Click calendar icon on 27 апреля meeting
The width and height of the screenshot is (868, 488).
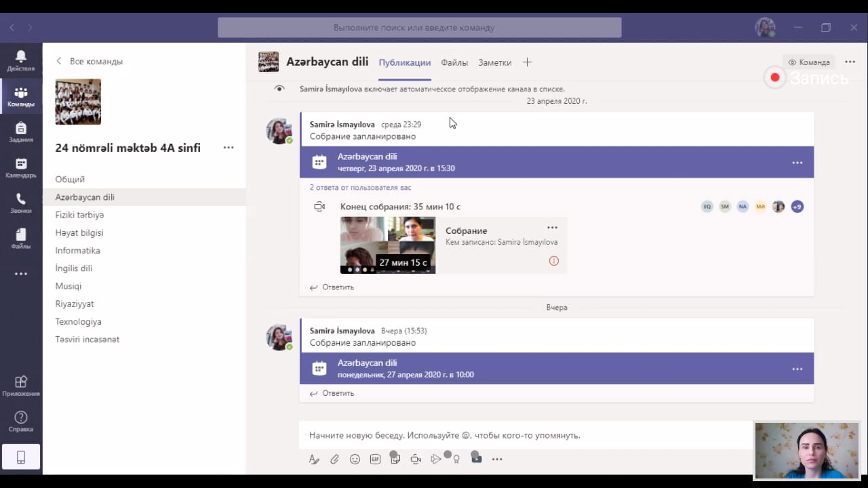click(x=319, y=369)
